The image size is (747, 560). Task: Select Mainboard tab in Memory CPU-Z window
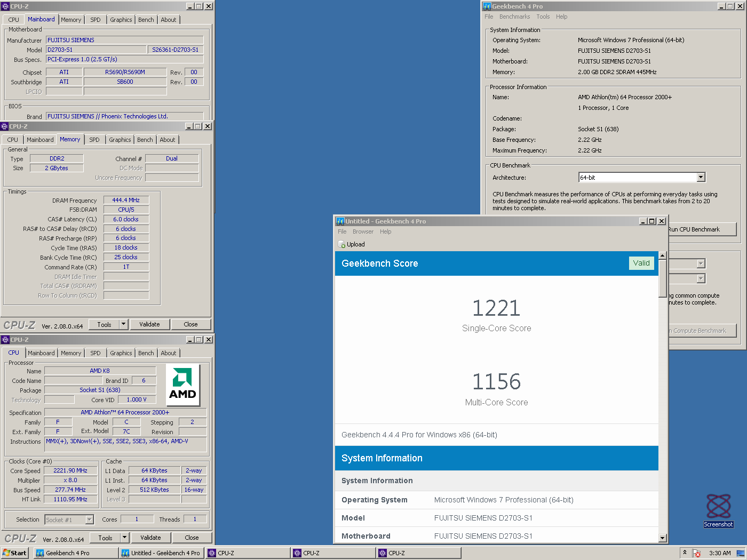click(40, 140)
